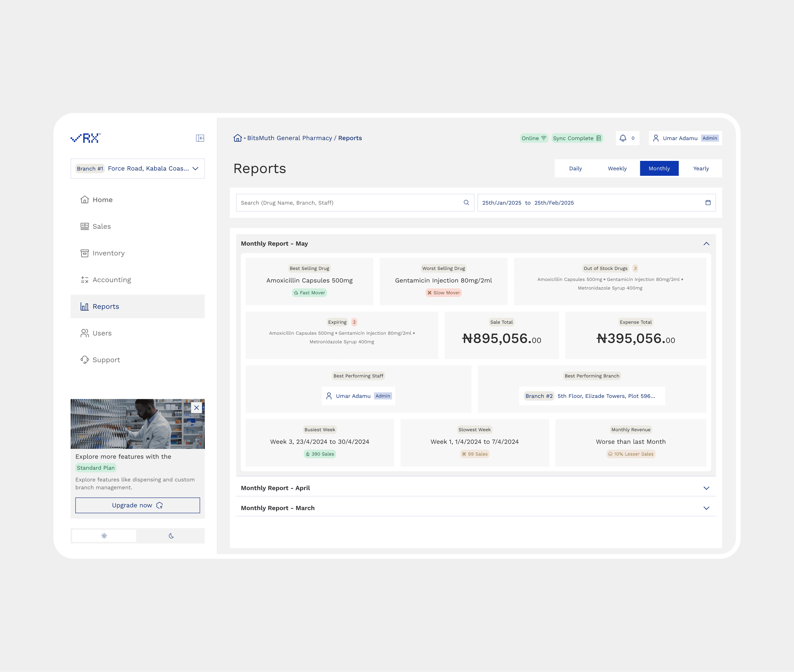Open the notification bell

click(623, 138)
